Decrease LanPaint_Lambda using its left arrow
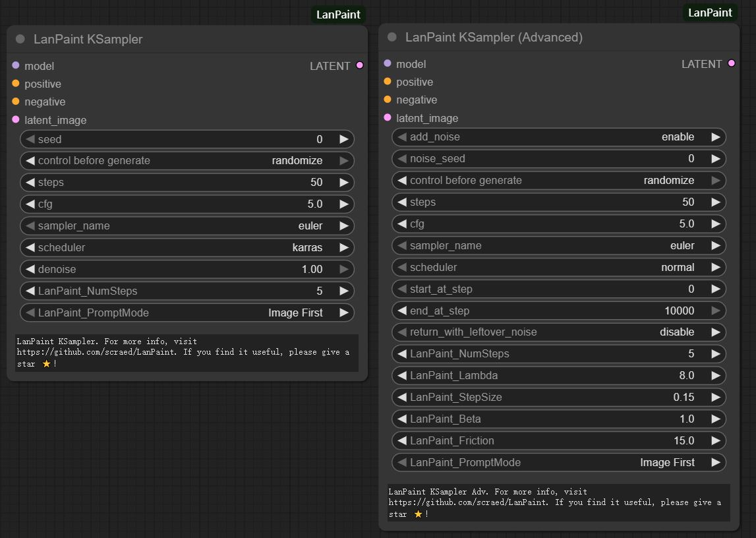 point(402,376)
